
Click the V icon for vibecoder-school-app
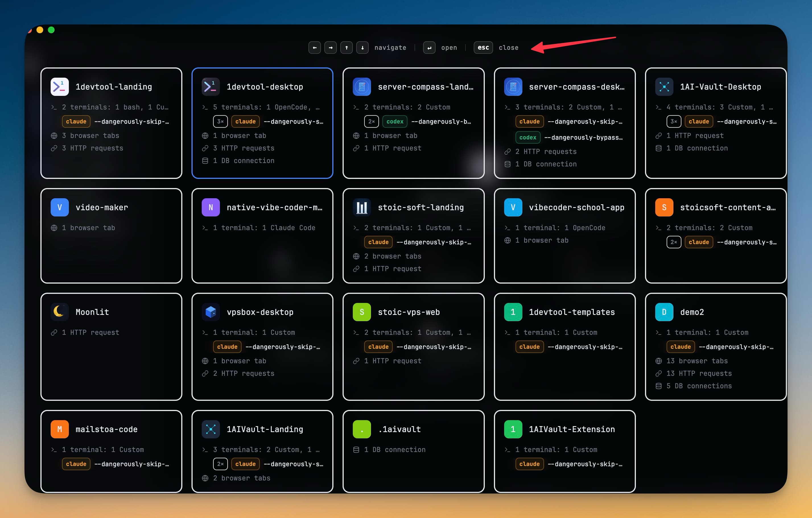coord(513,207)
